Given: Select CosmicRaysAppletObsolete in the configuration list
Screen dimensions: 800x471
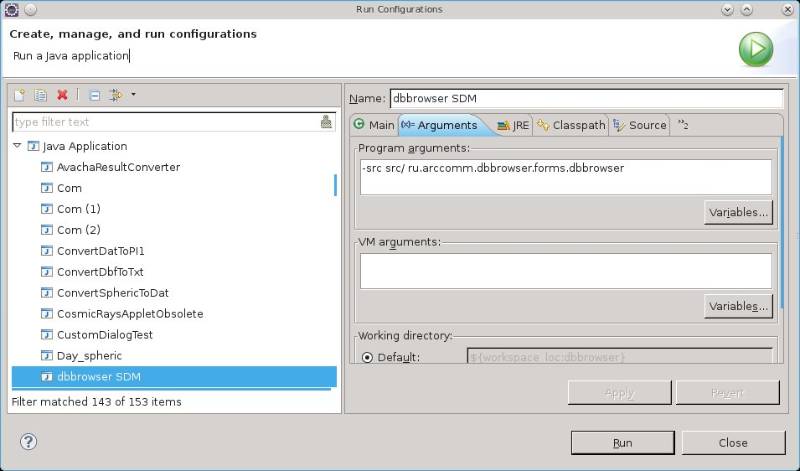Looking at the screenshot, I should pos(130,313).
